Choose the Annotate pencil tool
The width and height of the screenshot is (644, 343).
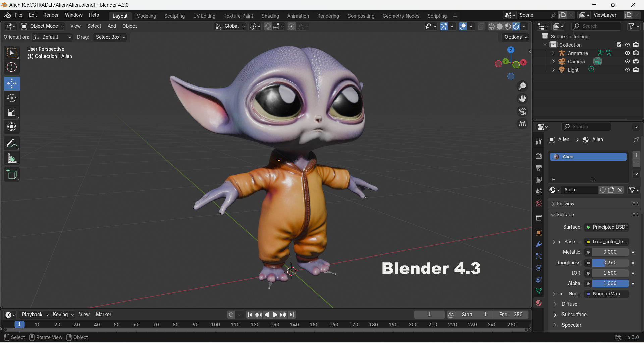click(x=12, y=144)
